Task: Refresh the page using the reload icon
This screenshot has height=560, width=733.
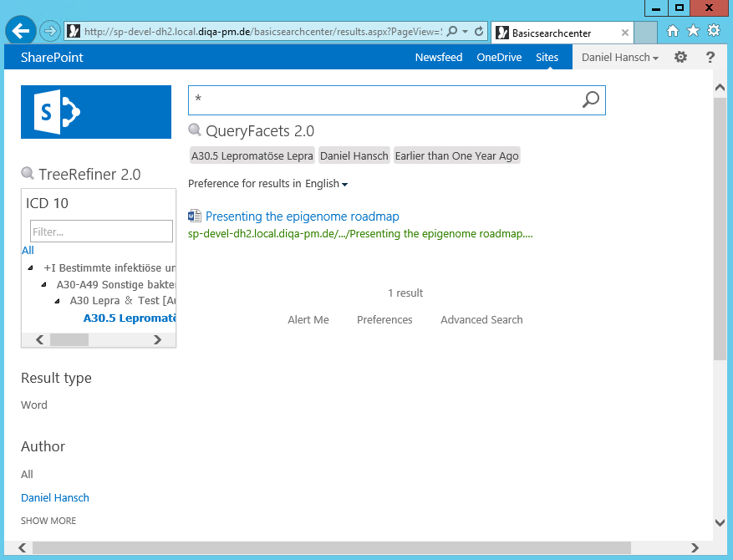Action: pyautogui.click(x=479, y=32)
